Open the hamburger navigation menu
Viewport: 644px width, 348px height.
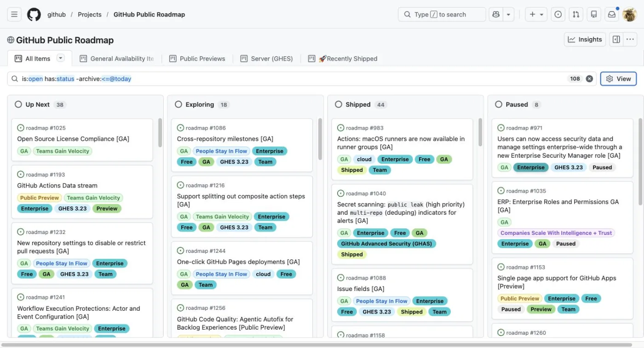14,14
